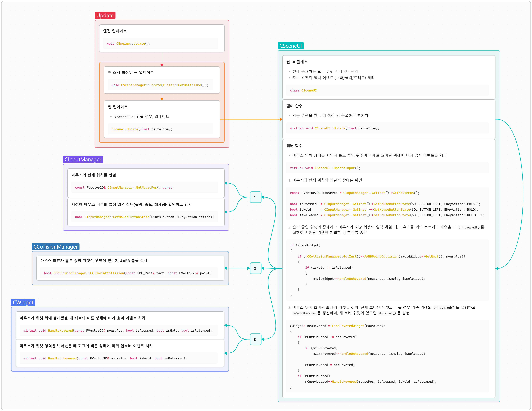
Task: Click the CEngine::Update code block
Action: pyautogui.click(x=129, y=43)
